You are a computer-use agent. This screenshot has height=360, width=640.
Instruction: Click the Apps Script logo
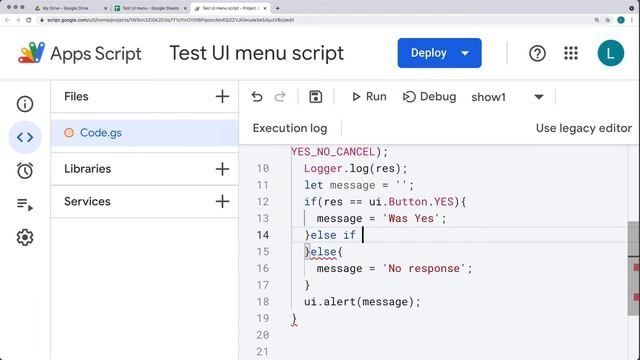31,53
